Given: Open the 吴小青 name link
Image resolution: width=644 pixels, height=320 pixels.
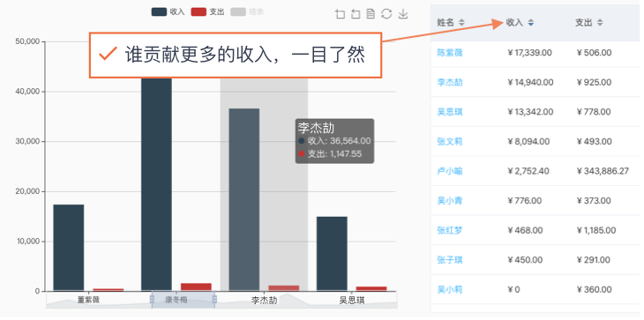Looking at the screenshot, I should [450, 201].
